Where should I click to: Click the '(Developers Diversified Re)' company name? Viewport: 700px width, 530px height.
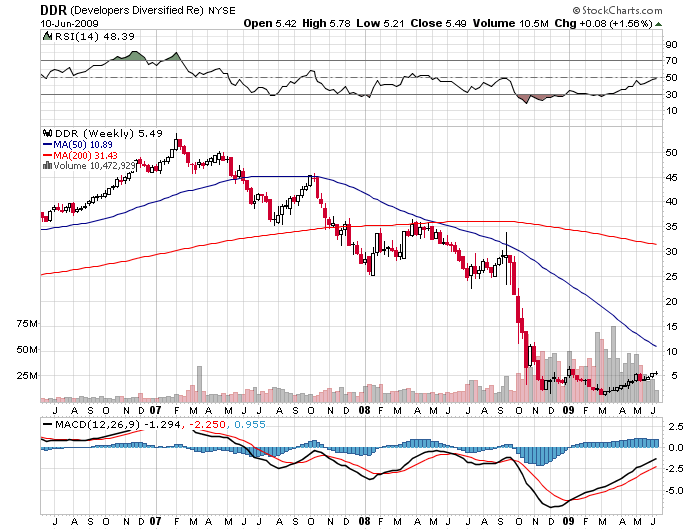coord(137,10)
